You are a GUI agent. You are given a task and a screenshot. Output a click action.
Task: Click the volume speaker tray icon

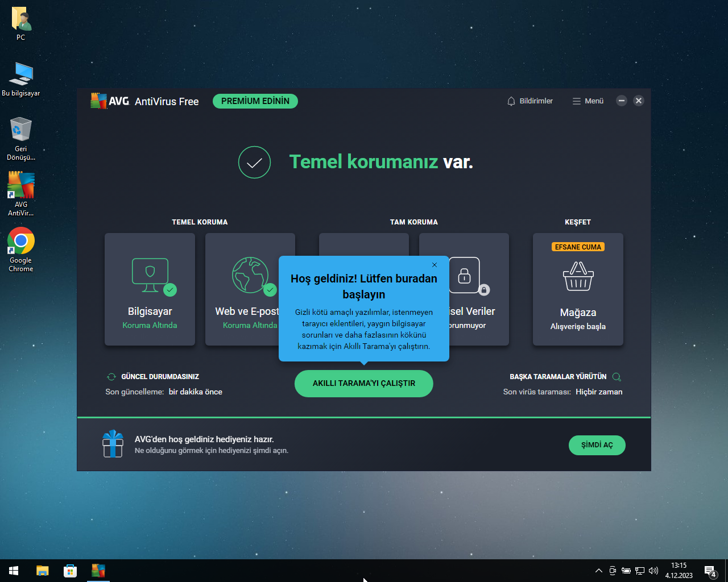[x=653, y=571]
